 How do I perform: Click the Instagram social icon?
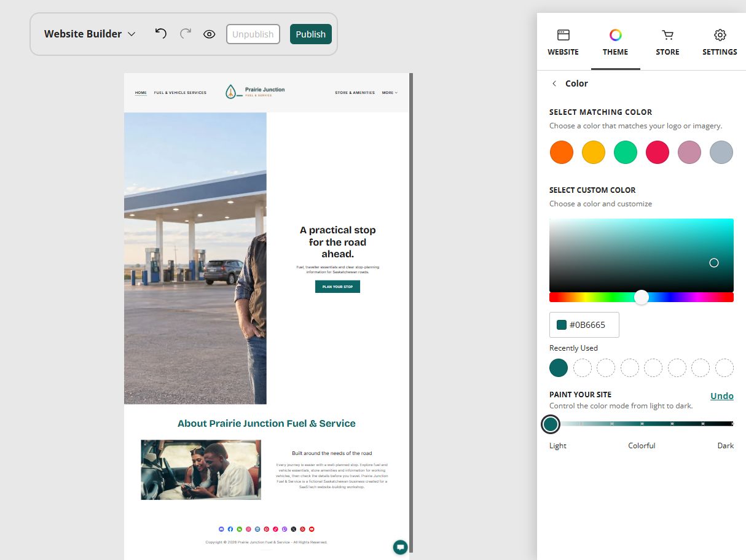248,529
